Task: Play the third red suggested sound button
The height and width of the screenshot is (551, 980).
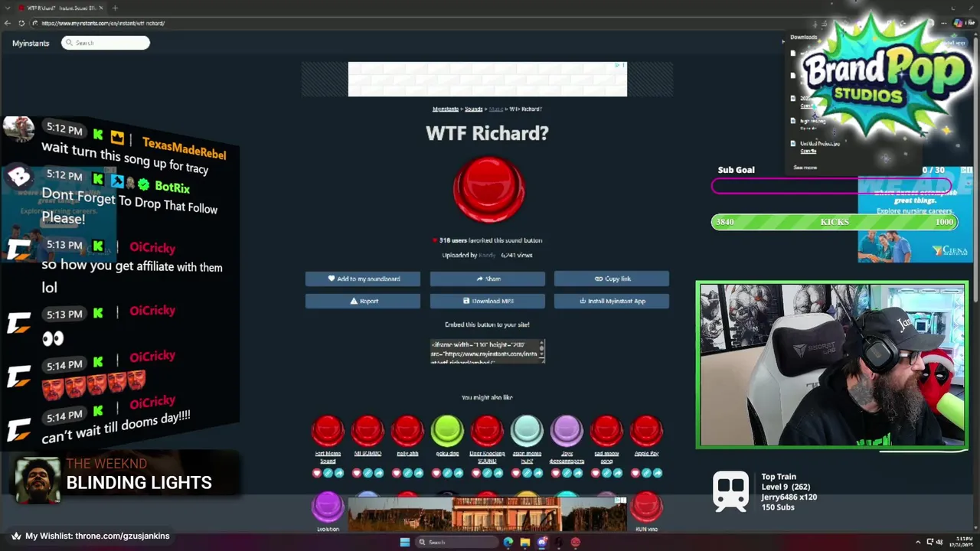Action: [407, 431]
